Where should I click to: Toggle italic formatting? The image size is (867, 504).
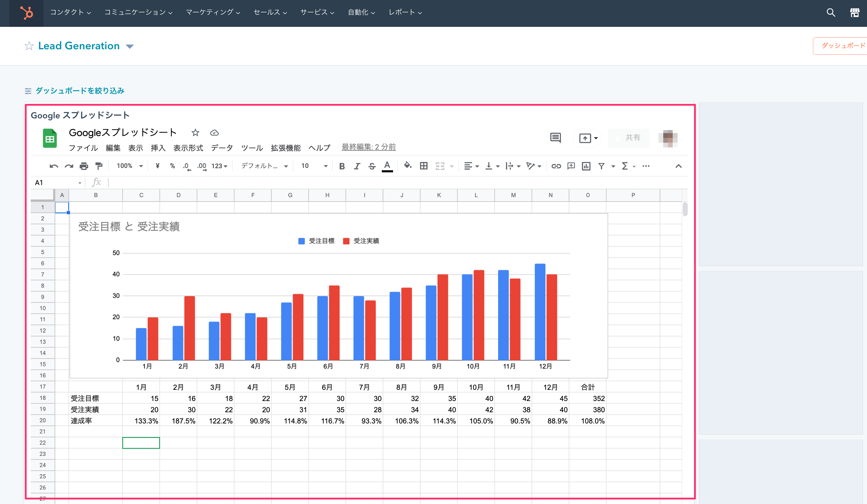click(357, 166)
